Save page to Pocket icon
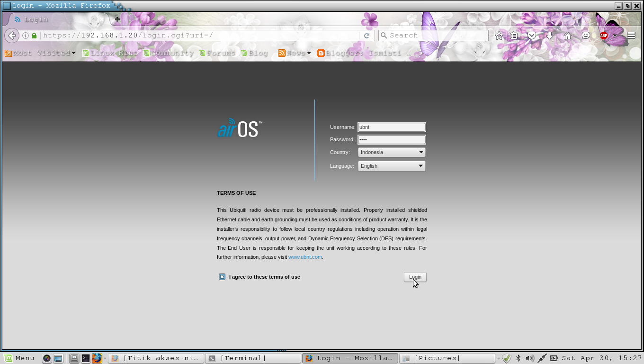The height and width of the screenshot is (364, 644). point(532,36)
